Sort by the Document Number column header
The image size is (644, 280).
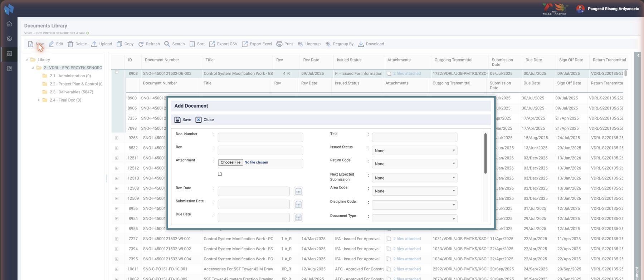[x=162, y=60]
